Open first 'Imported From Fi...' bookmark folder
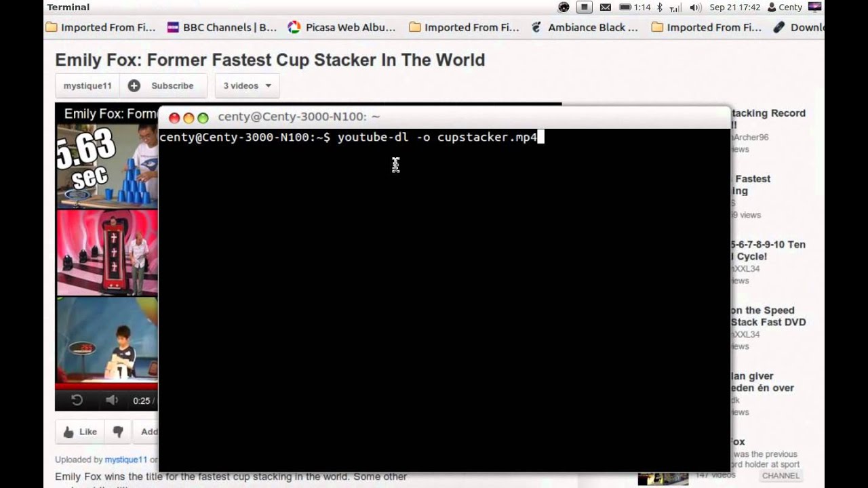 click(x=101, y=28)
